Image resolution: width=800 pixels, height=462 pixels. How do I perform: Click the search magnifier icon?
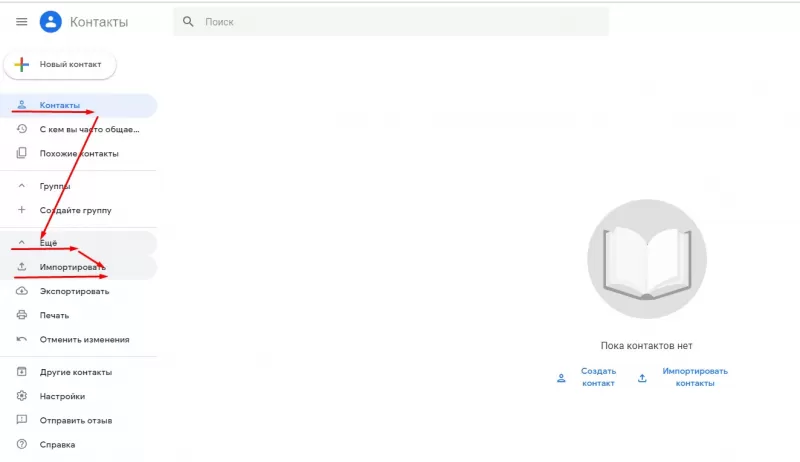click(x=188, y=22)
